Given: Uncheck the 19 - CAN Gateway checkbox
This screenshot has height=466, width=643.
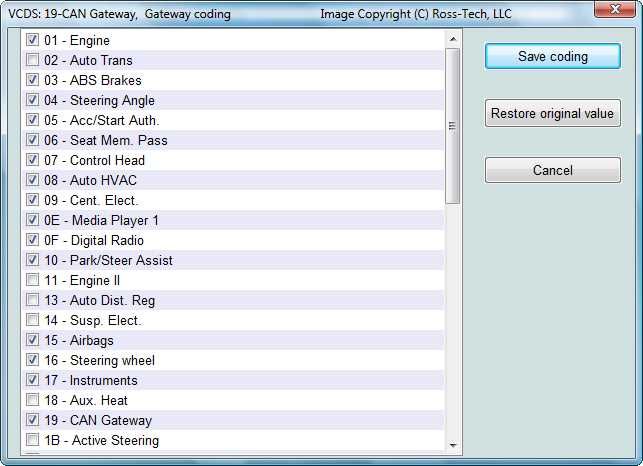Looking at the screenshot, I should (x=32, y=420).
